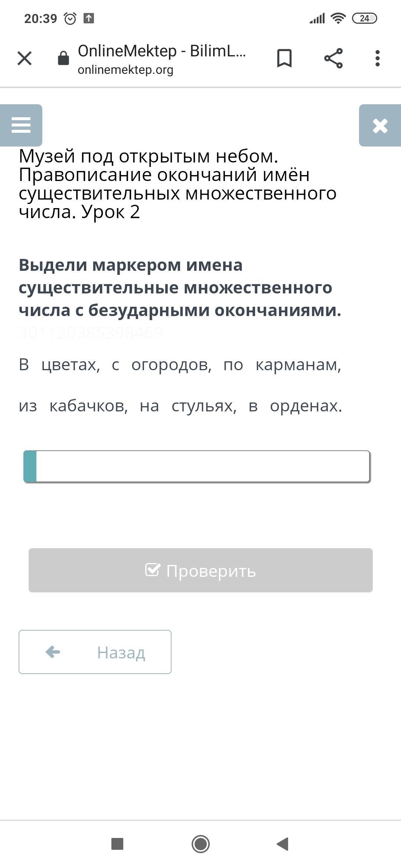Click the Проверить button

pos(200,570)
